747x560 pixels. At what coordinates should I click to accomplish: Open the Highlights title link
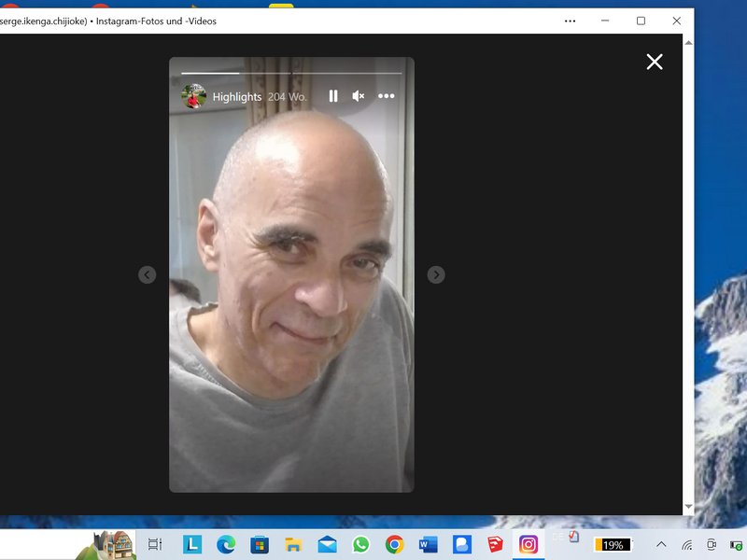coord(237,97)
